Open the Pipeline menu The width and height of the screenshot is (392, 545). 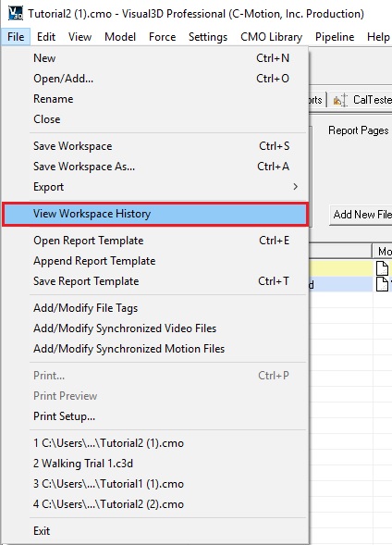coord(335,37)
